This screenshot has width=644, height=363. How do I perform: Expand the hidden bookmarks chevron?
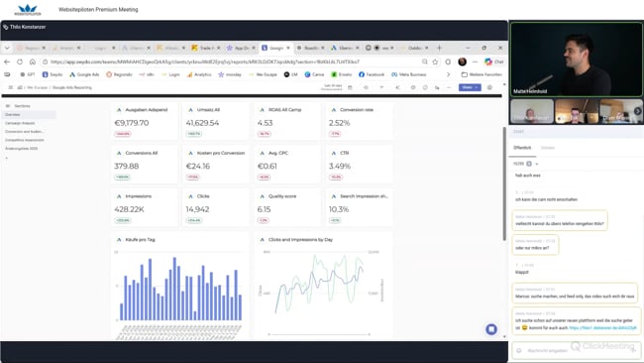coord(448,74)
